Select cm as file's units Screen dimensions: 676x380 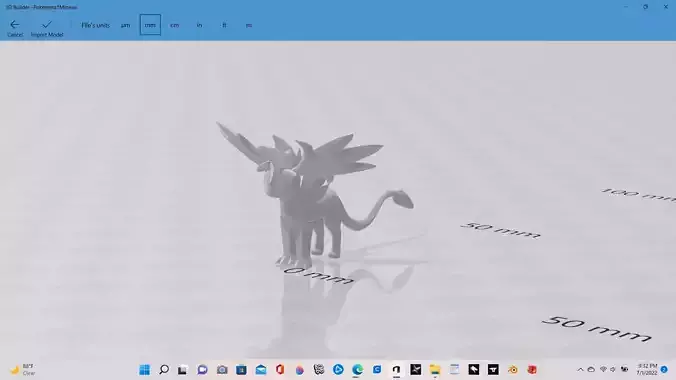point(174,25)
